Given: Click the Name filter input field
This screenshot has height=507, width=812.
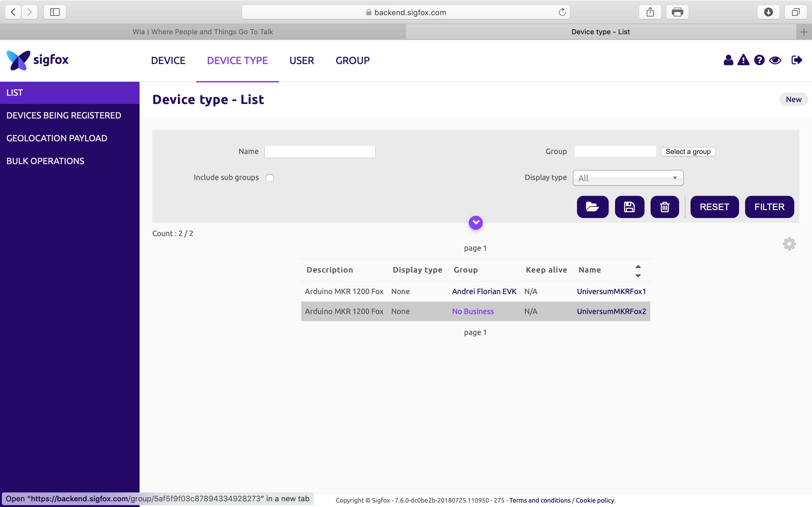Looking at the screenshot, I should pyautogui.click(x=320, y=151).
